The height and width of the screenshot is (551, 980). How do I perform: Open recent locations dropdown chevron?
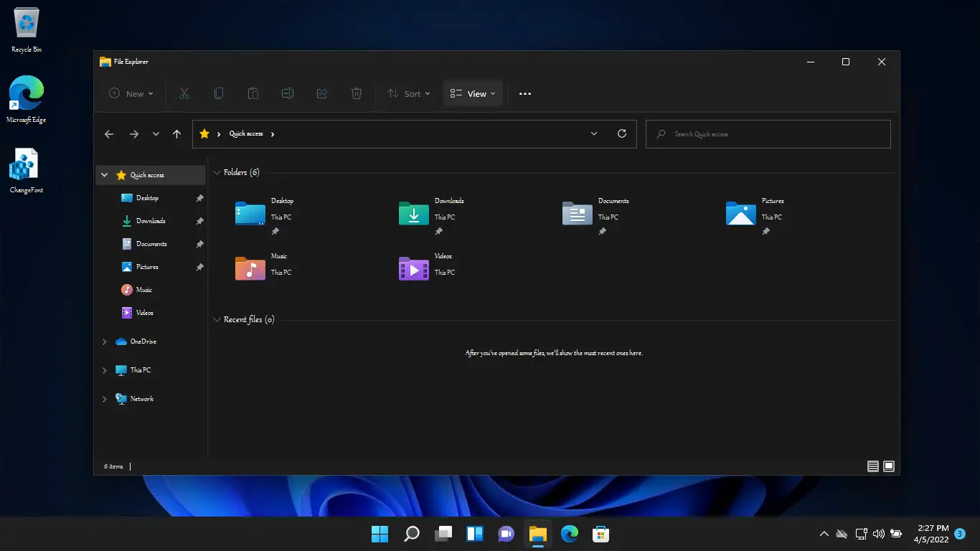coord(156,134)
